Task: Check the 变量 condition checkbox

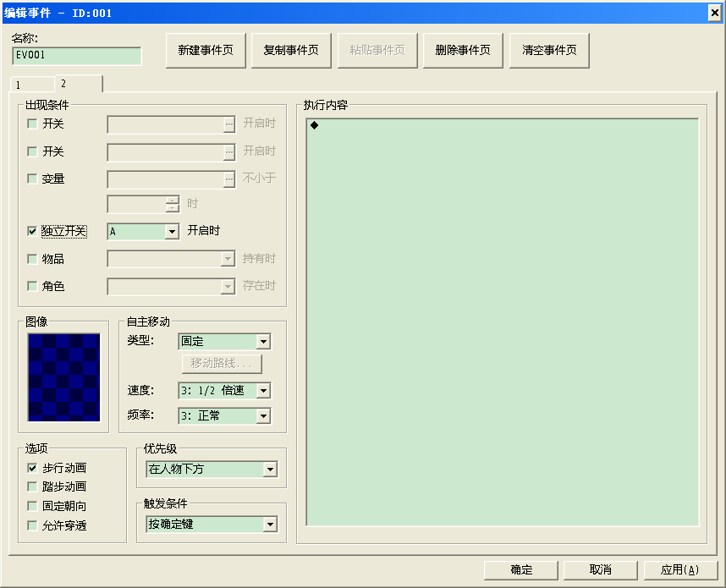Action: tap(32, 179)
